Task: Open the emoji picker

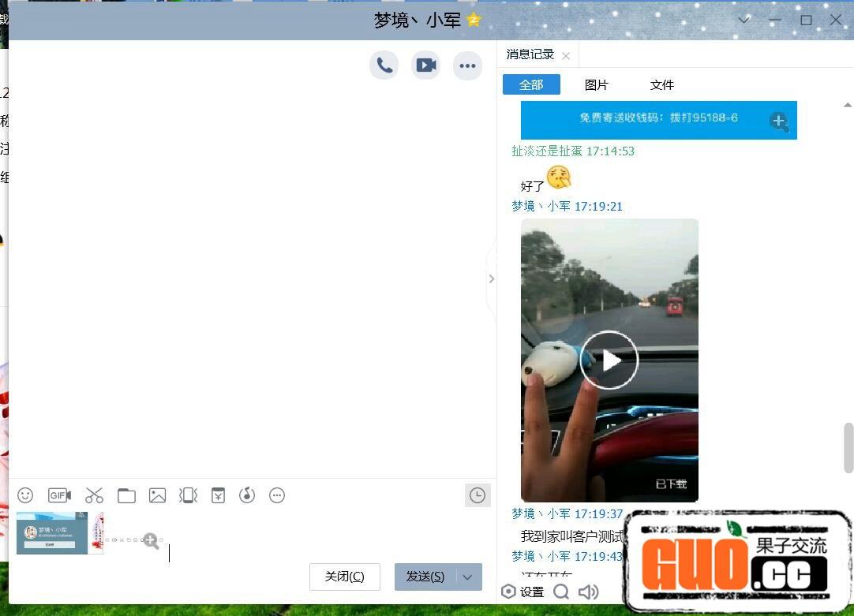Action: pyautogui.click(x=25, y=495)
